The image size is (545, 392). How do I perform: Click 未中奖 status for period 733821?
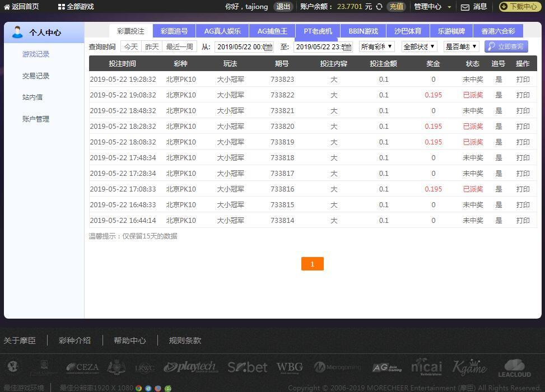[x=473, y=111]
